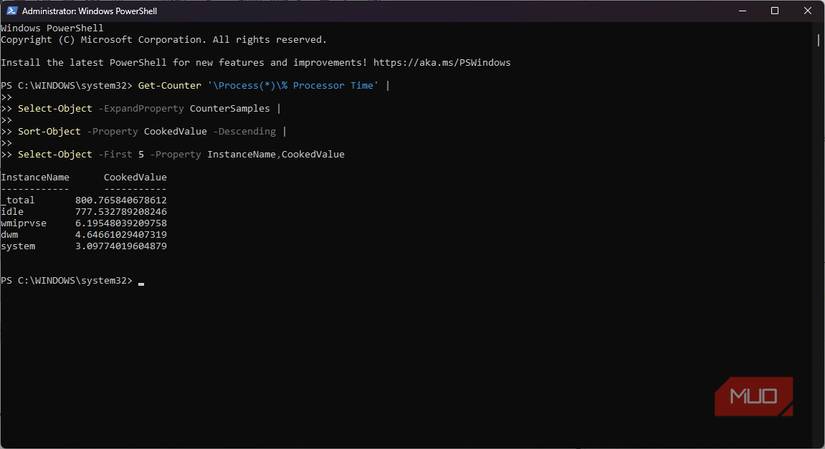Click the wmiprvse instance name
This screenshot has width=825, height=449.
click(x=24, y=223)
